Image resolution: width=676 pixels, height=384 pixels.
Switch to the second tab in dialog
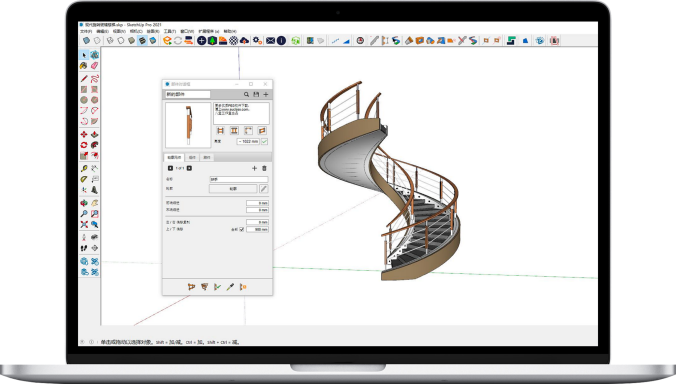[x=192, y=157]
